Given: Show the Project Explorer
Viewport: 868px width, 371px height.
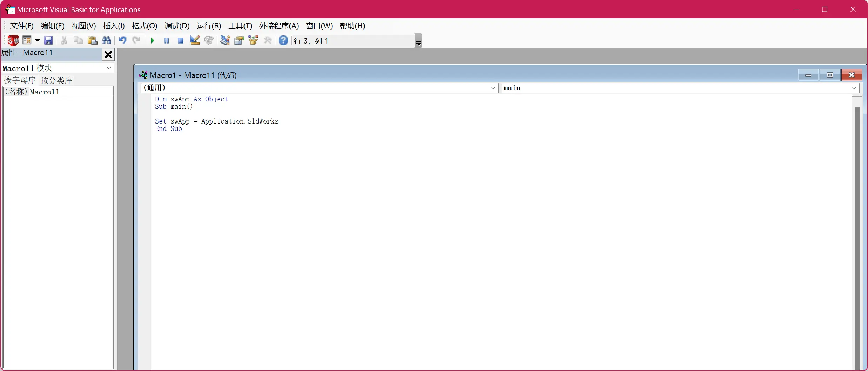Looking at the screenshot, I should (x=225, y=41).
